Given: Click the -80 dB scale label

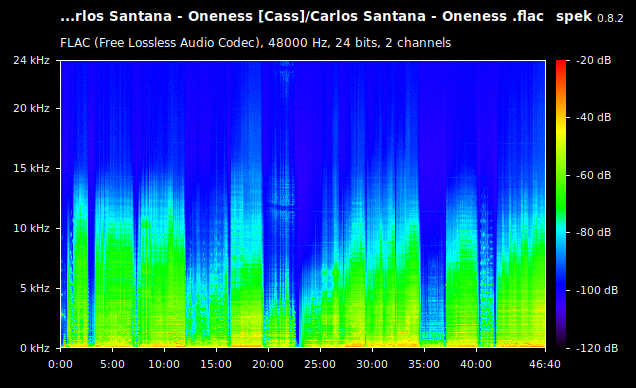Looking at the screenshot, I should pos(594,232).
